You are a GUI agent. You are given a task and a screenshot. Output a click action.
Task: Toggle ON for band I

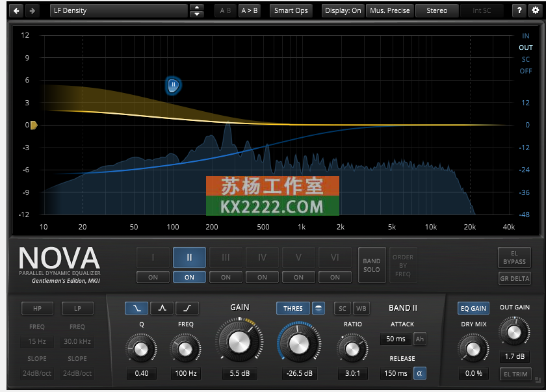pos(153,277)
